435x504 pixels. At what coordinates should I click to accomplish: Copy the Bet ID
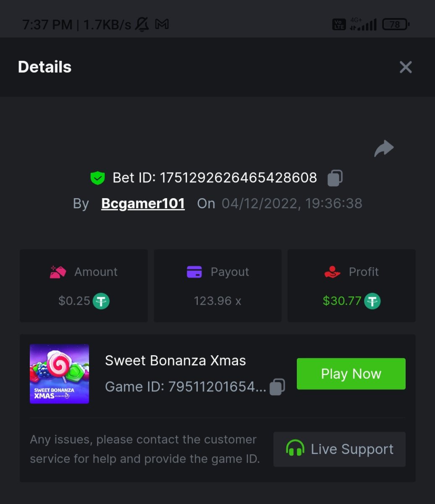point(335,178)
